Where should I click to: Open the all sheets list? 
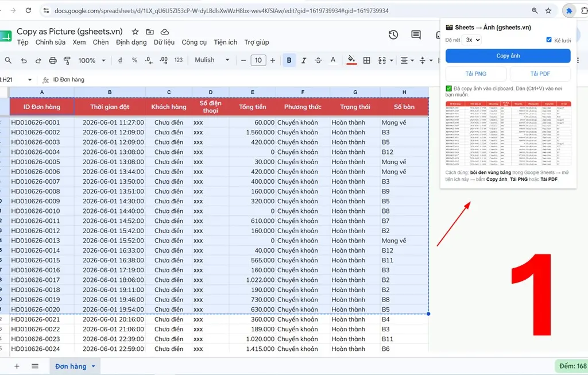35,366
